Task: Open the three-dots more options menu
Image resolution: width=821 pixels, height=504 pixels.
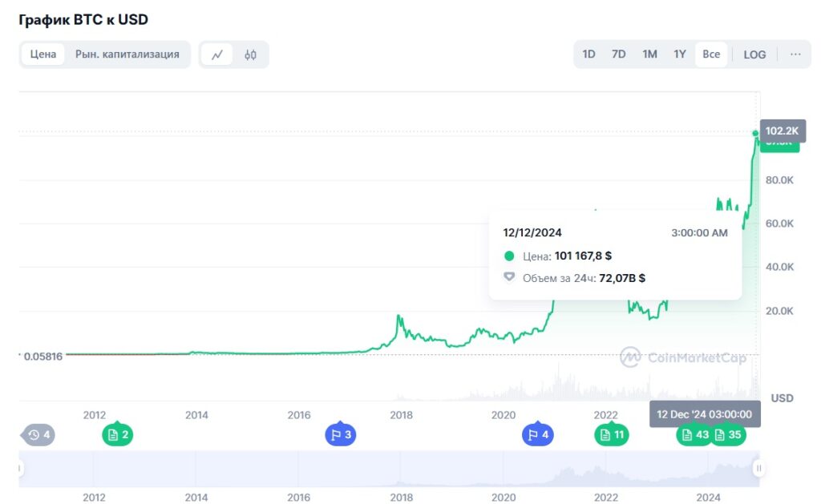Action: 795,54
